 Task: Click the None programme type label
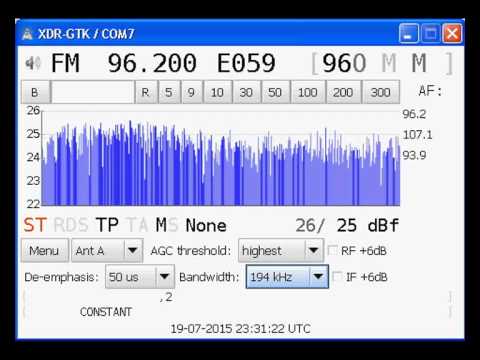tap(206, 225)
